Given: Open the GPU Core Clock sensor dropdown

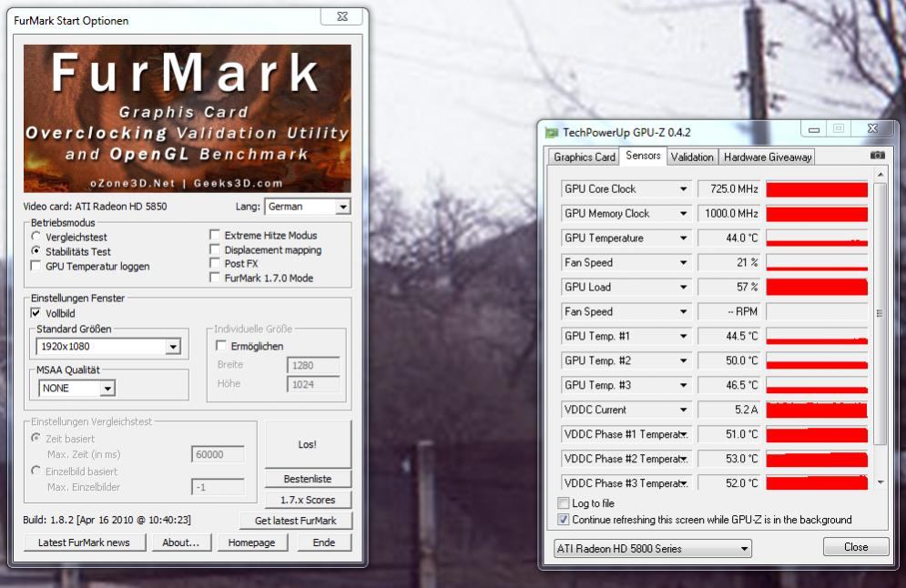Looking at the screenshot, I should (x=684, y=189).
